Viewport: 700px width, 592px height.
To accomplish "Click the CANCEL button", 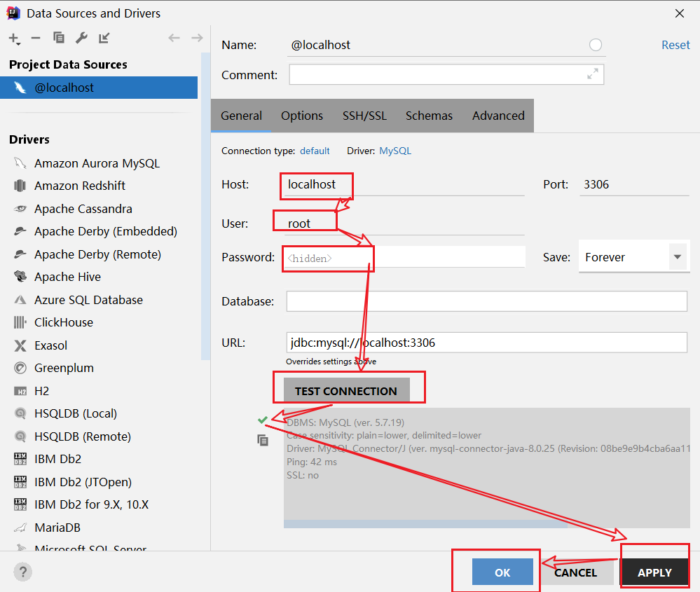I will tap(576, 572).
